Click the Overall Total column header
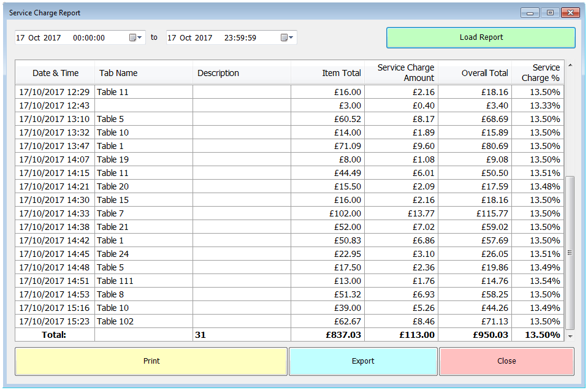 pyautogui.click(x=475, y=73)
